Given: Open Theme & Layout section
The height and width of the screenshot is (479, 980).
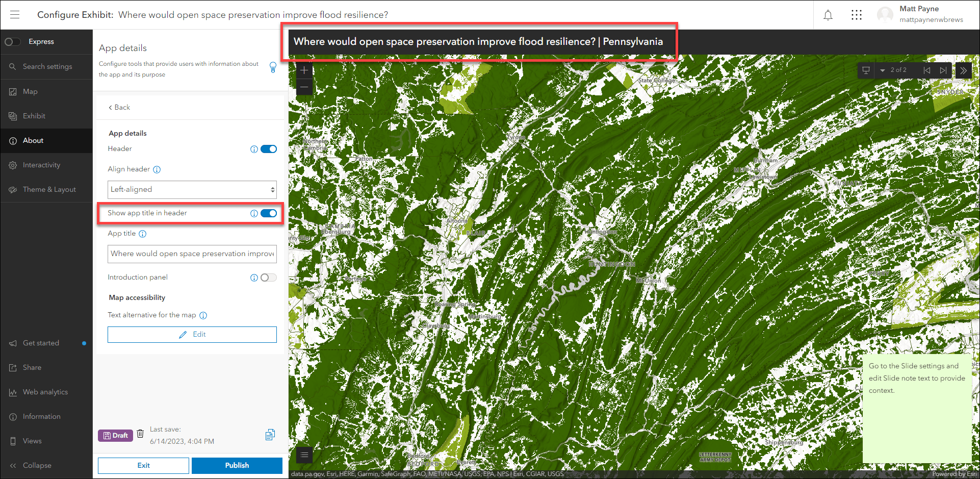Looking at the screenshot, I should tap(46, 189).
